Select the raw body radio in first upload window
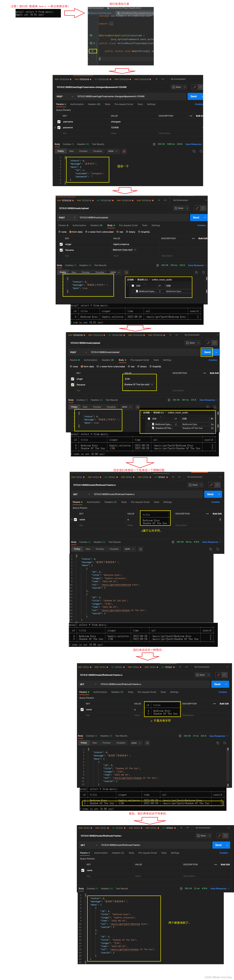234x980 pixels. pos(118,232)
